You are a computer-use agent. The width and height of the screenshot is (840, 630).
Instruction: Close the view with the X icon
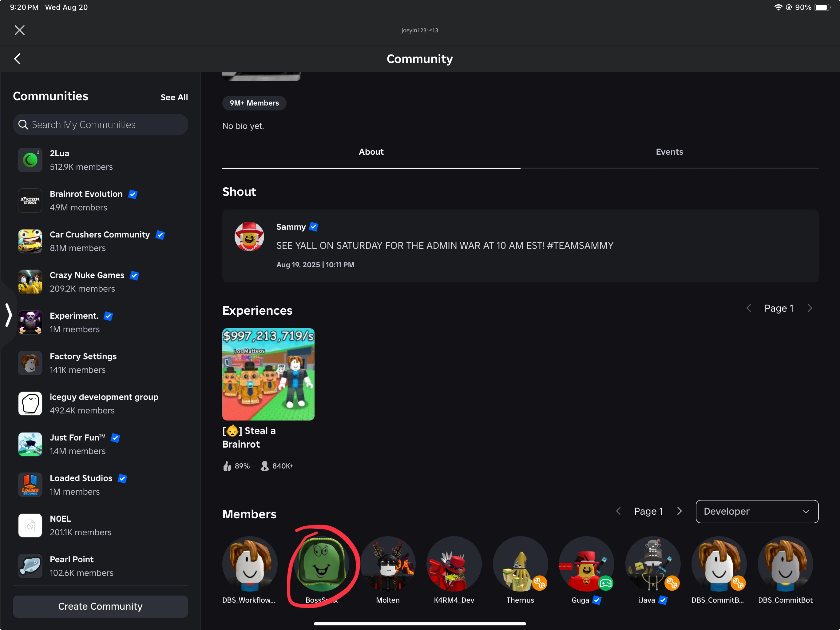pos(20,30)
